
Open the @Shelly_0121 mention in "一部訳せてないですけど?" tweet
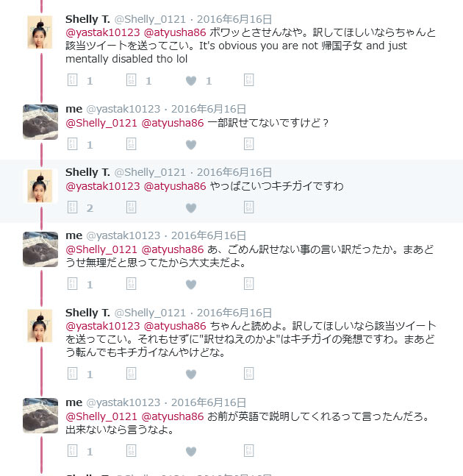click(x=101, y=123)
